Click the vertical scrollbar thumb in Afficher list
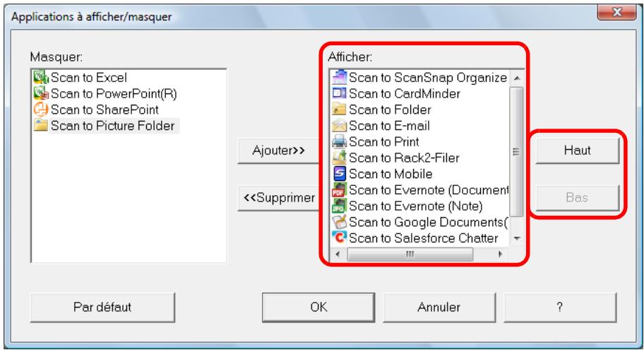 (517, 152)
